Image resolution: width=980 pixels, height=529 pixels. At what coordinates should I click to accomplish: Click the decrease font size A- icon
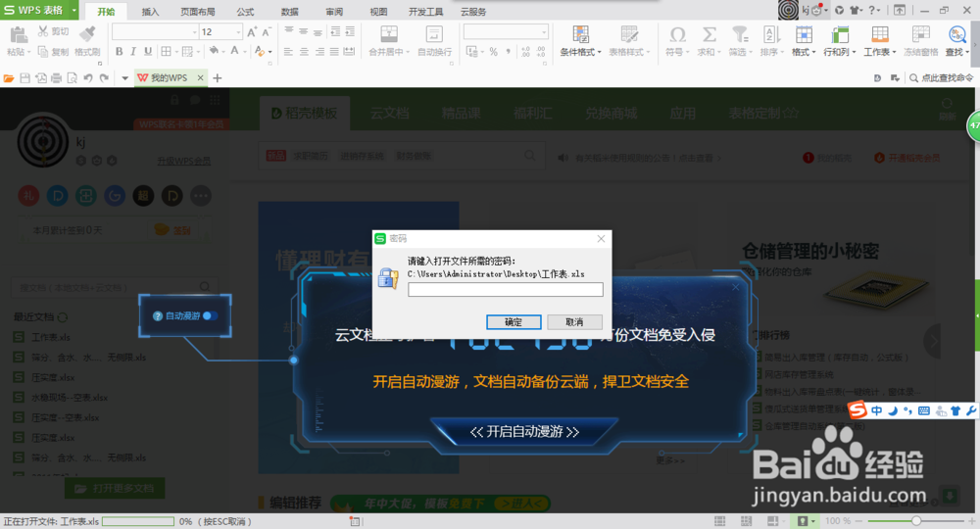coord(267,32)
